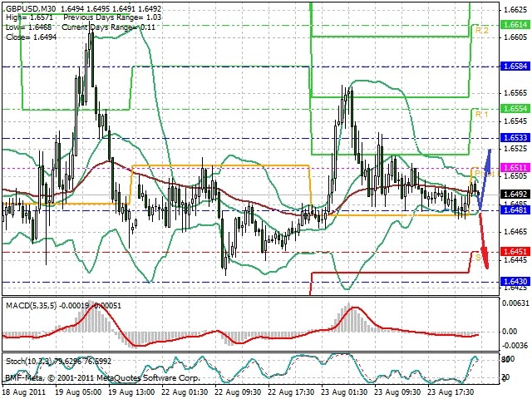532x399 pixels.
Task: Select the 1.6584 blue price label
Action: (x=515, y=66)
